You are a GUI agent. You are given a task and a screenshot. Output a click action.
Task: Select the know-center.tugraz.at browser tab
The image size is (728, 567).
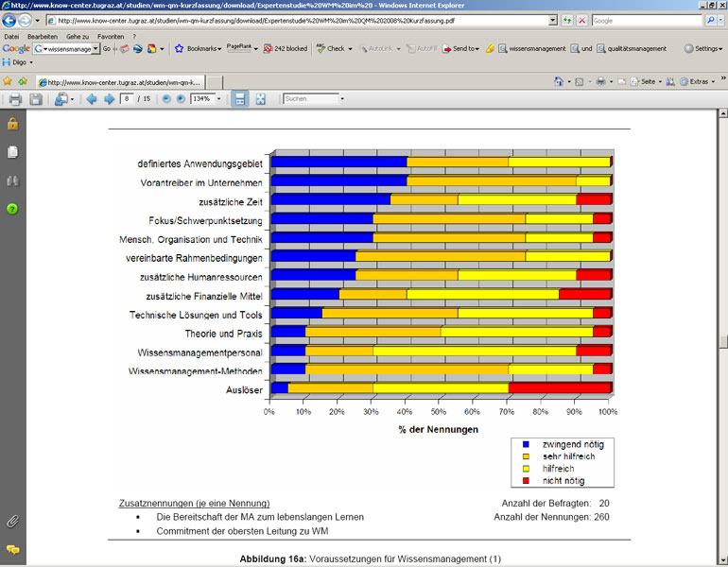pyautogui.click(x=120, y=82)
